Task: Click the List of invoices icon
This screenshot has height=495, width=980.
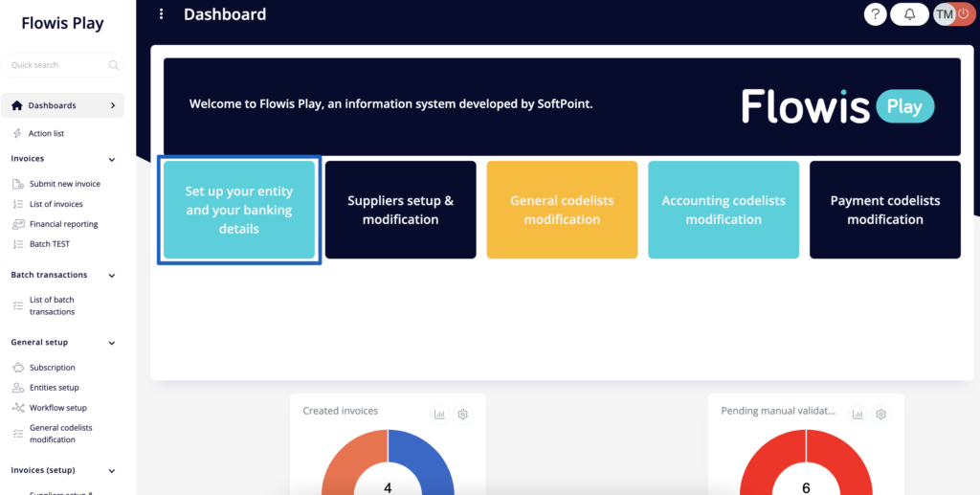Action: pyautogui.click(x=18, y=204)
